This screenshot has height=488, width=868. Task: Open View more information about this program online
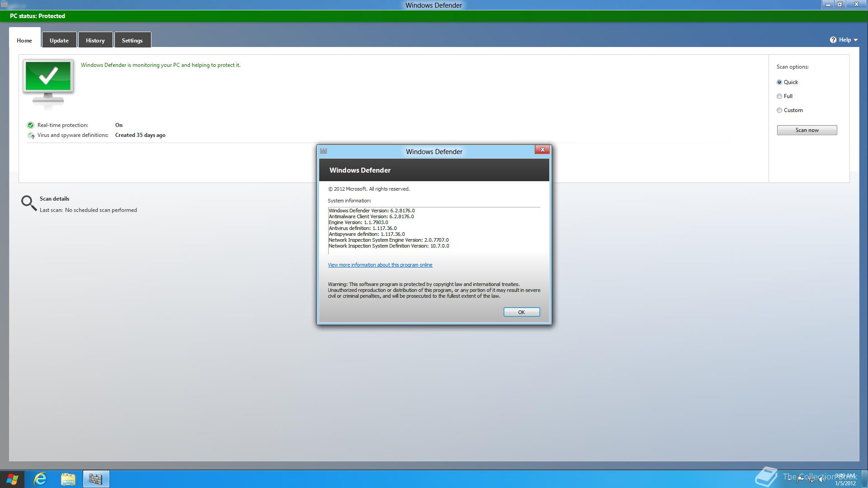(x=380, y=265)
